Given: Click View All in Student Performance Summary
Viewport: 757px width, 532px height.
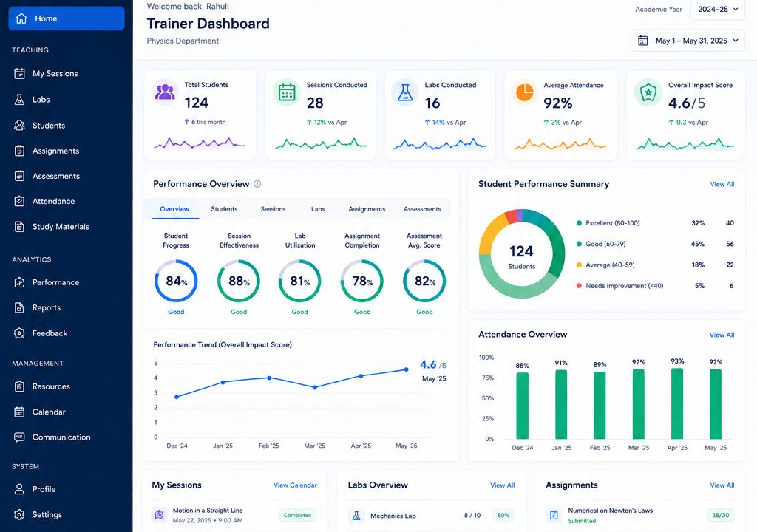Looking at the screenshot, I should click(722, 184).
